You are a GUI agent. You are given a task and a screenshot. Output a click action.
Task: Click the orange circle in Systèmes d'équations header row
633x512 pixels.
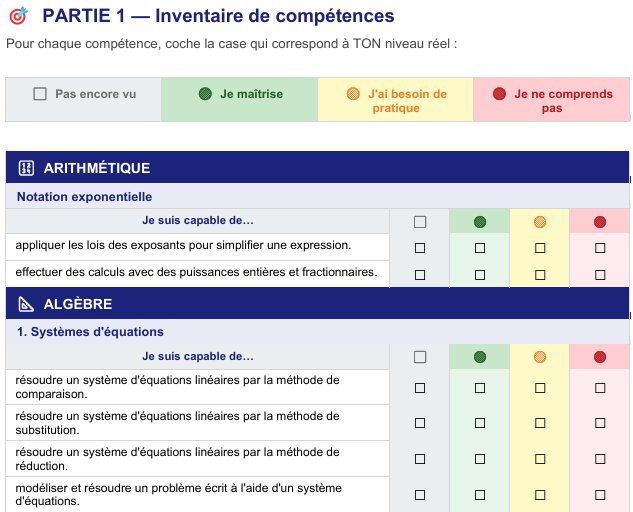[540, 357]
